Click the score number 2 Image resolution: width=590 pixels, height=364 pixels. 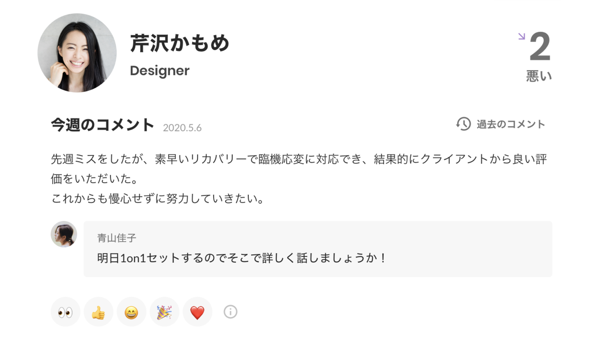click(540, 47)
